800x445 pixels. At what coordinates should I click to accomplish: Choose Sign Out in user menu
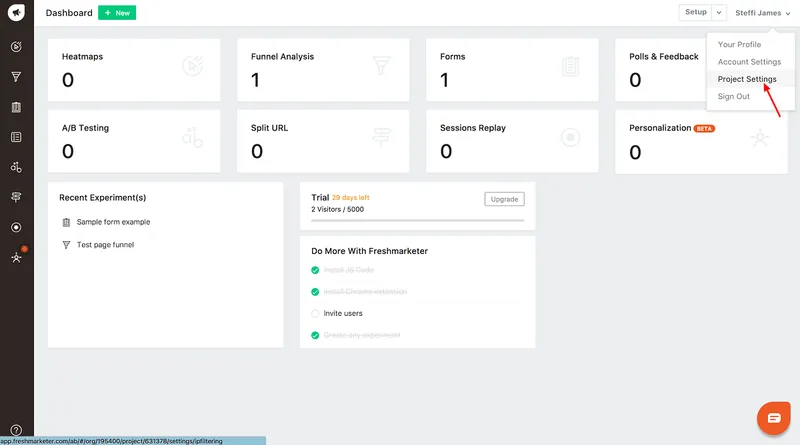734,96
